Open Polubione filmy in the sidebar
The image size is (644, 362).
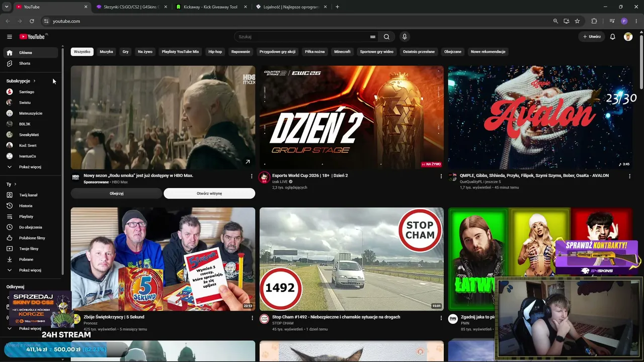click(x=31, y=238)
